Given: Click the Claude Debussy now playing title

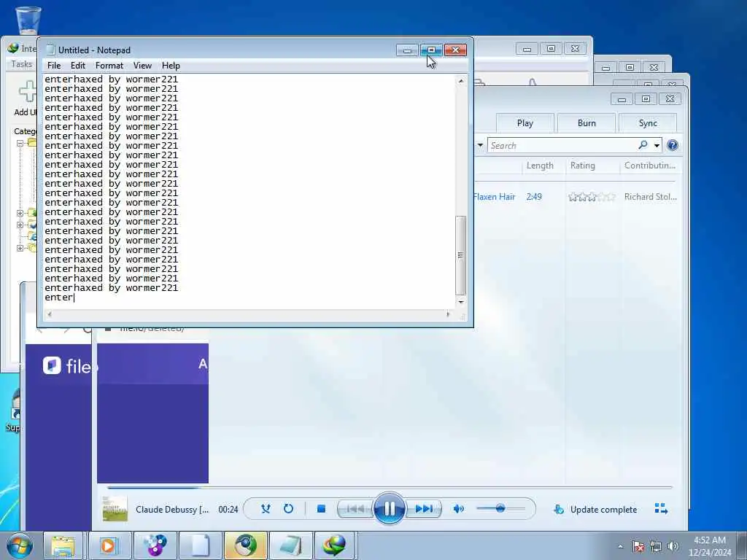Looking at the screenshot, I should click(172, 510).
